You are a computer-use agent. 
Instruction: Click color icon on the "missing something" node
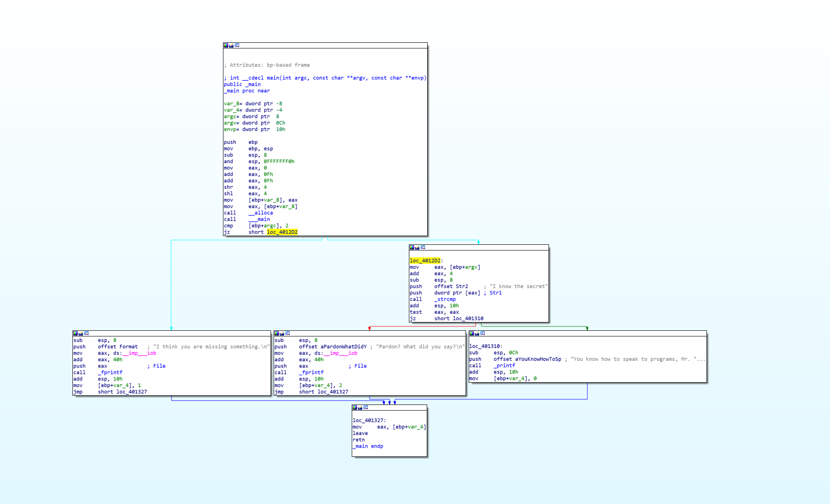[x=75, y=333]
